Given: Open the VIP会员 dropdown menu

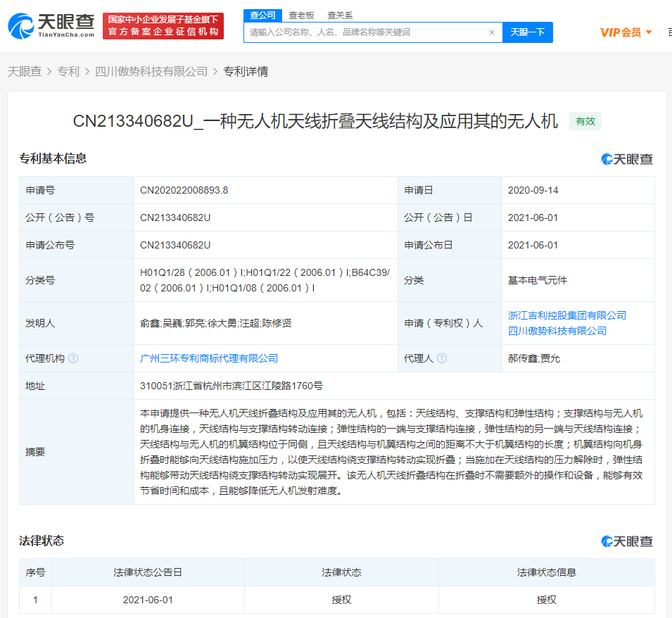Looking at the screenshot, I should [626, 32].
